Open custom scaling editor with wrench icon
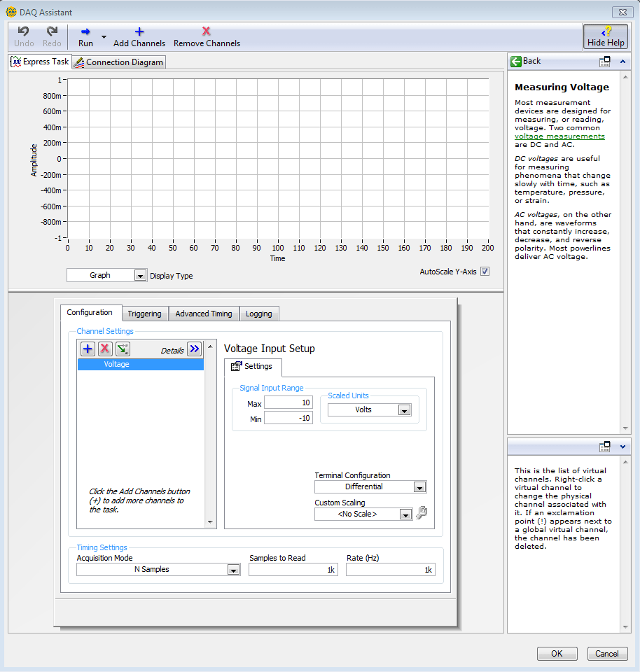Image resolution: width=640 pixels, height=672 pixels. [421, 513]
